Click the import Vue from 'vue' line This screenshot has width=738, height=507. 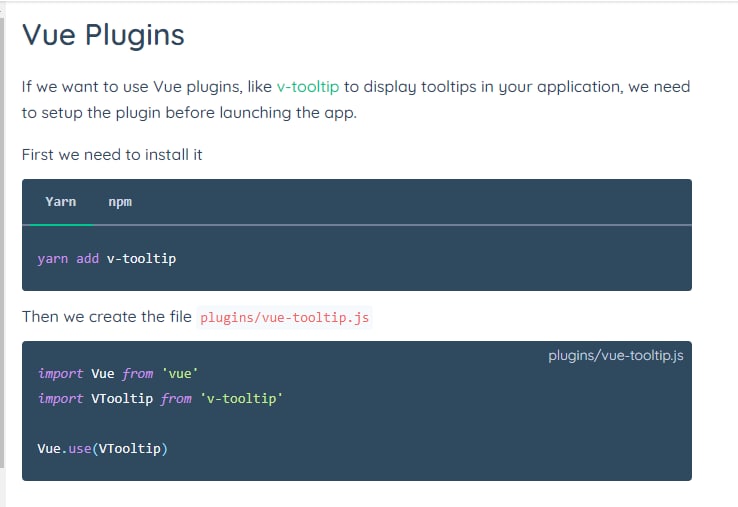(x=118, y=374)
